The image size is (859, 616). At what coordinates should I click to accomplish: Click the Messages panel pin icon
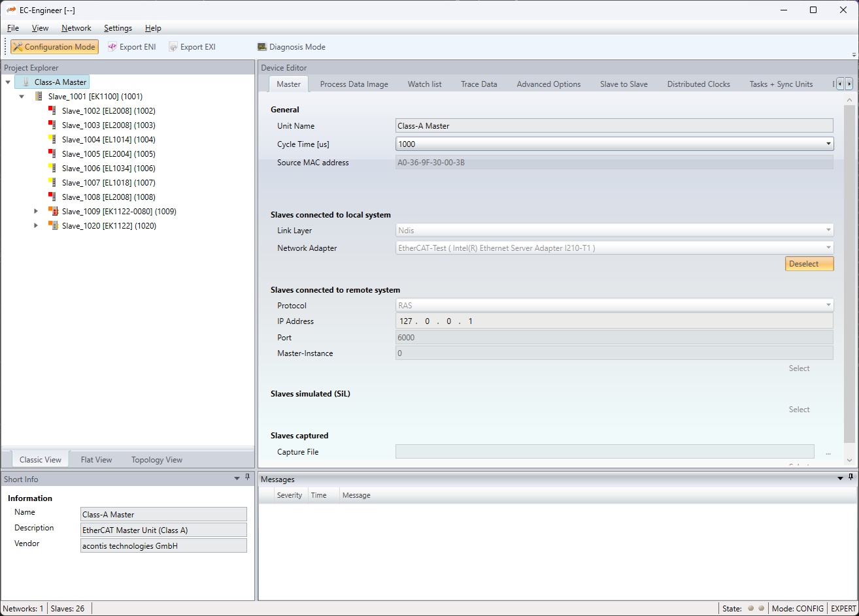851,478
